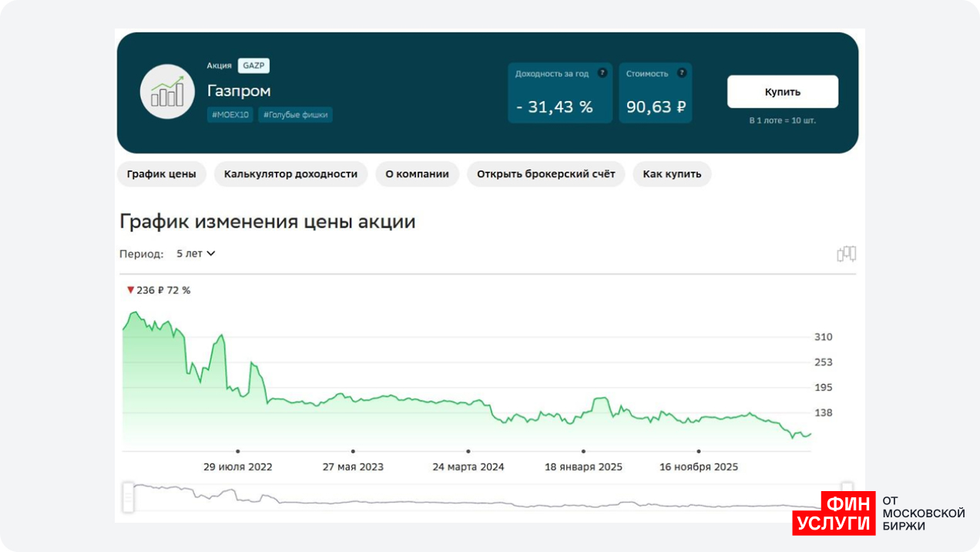This screenshot has width=980, height=552.
Task: Go to Как купить section
Action: (x=672, y=174)
